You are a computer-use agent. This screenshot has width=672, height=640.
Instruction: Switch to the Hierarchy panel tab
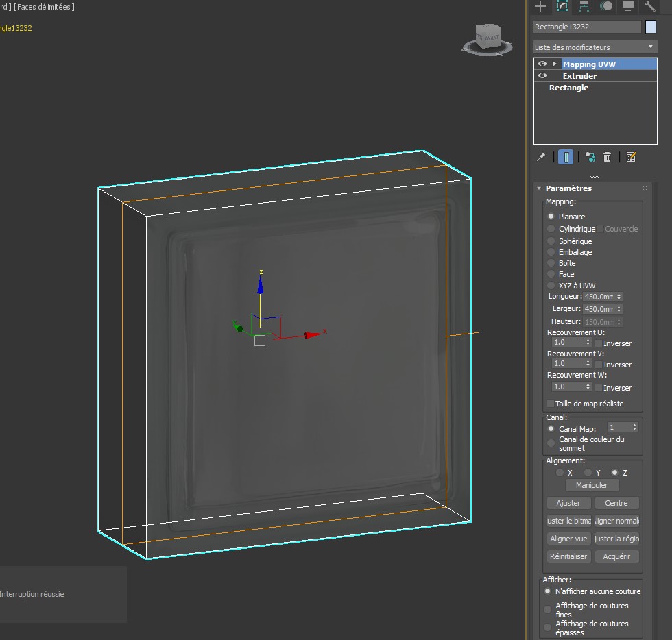(x=584, y=6)
